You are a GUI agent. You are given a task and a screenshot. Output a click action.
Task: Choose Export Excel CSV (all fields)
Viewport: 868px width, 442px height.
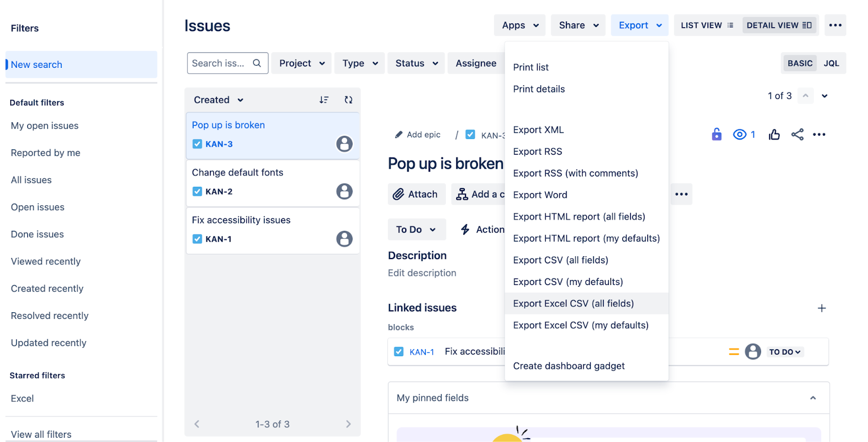[x=586, y=304]
